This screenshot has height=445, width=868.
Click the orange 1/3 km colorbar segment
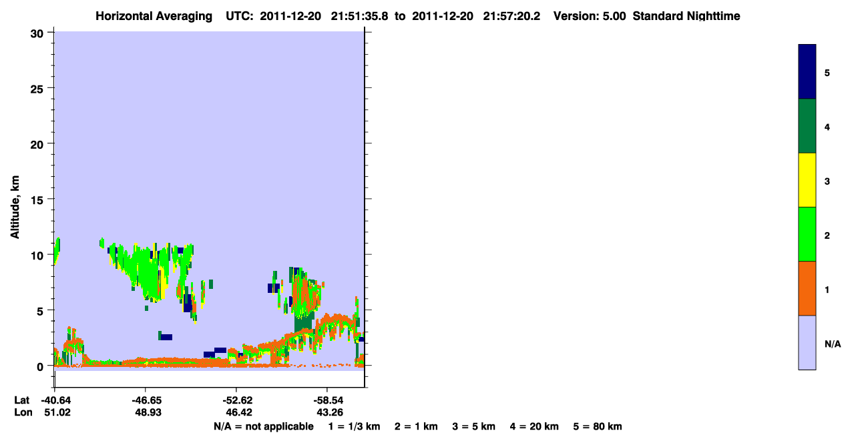(807, 288)
